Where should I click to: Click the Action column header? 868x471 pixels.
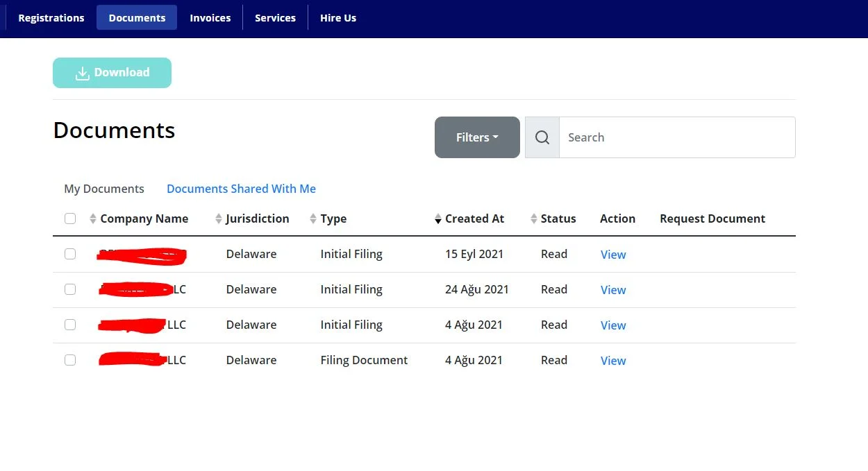[617, 219]
